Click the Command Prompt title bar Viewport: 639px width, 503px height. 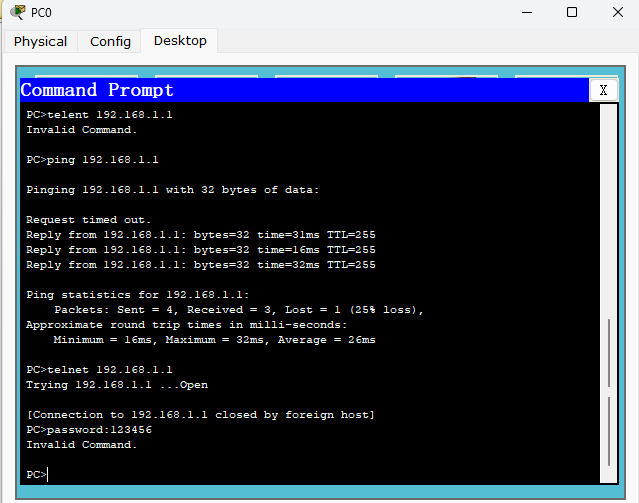tap(304, 90)
